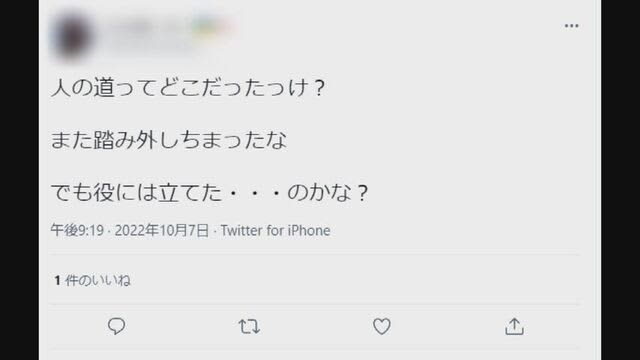Select the colored badge beside the name

(212, 27)
